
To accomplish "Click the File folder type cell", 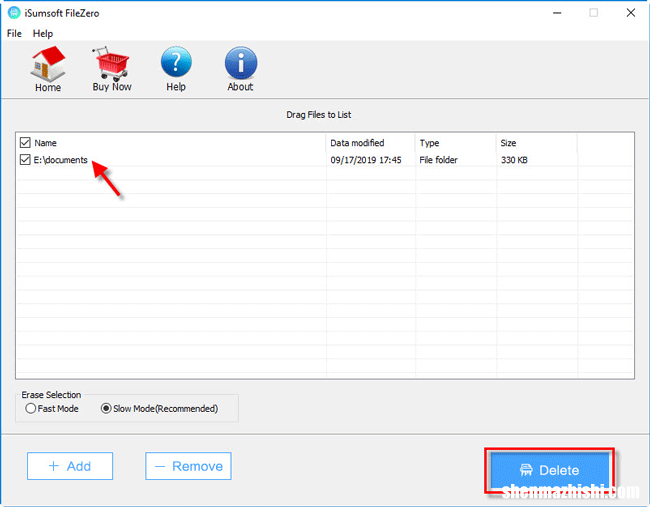I will coord(439,160).
